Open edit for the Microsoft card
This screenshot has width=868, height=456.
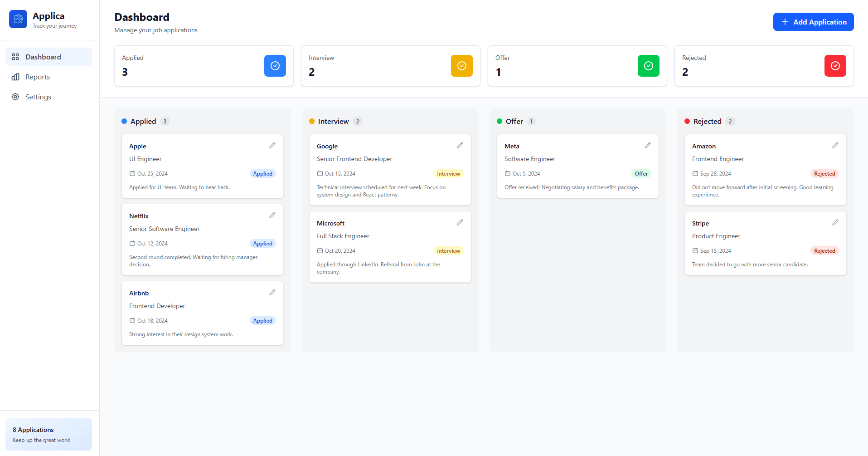[x=460, y=222]
